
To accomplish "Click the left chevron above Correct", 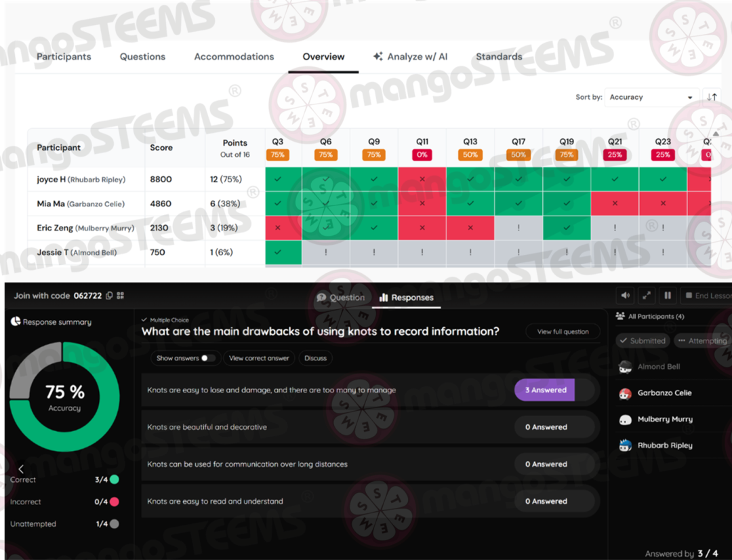I will point(21,468).
